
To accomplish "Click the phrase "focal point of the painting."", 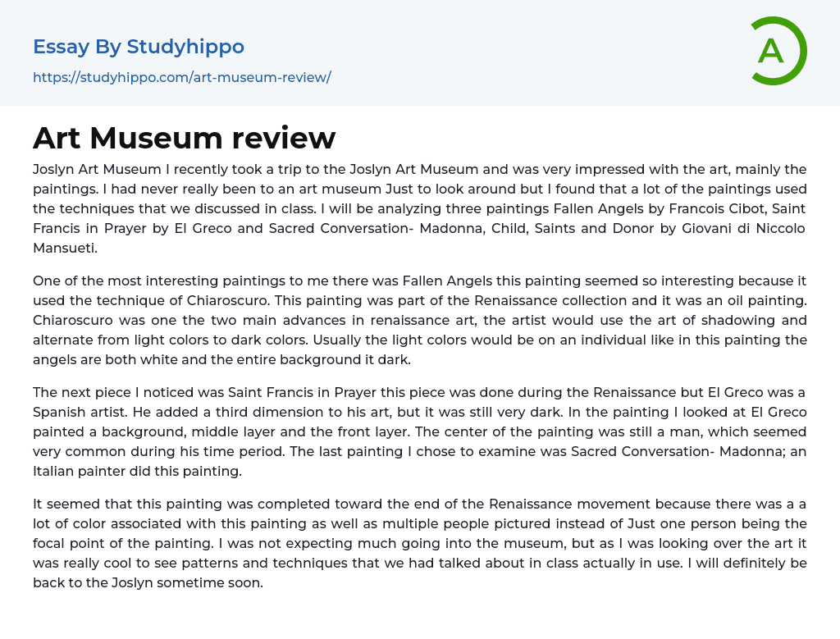I will pyautogui.click(x=120, y=543).
